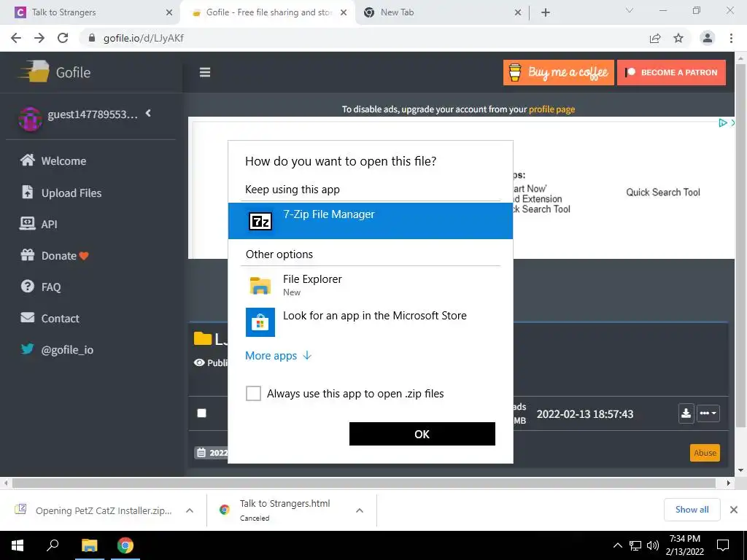The width and height of the screenshot is (747, 560).
Task: Click the horizontal page scrollbar
Action: (x=363, y=483)
